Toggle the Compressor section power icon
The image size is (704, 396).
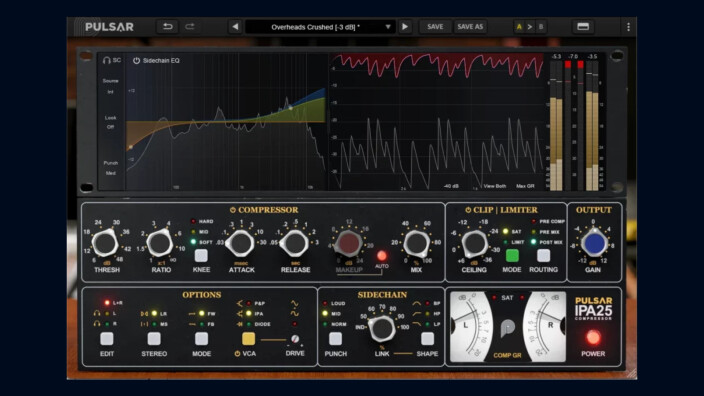click(233, 210)
